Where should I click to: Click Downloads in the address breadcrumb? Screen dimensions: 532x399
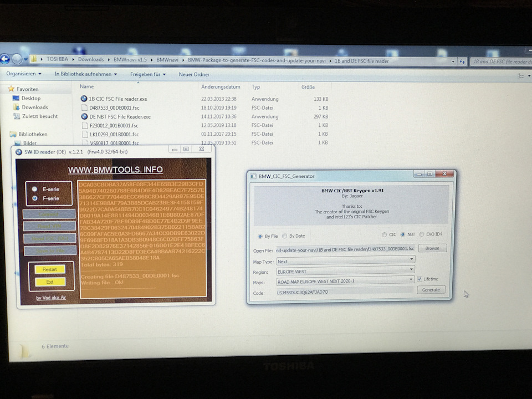pos(91,59)
